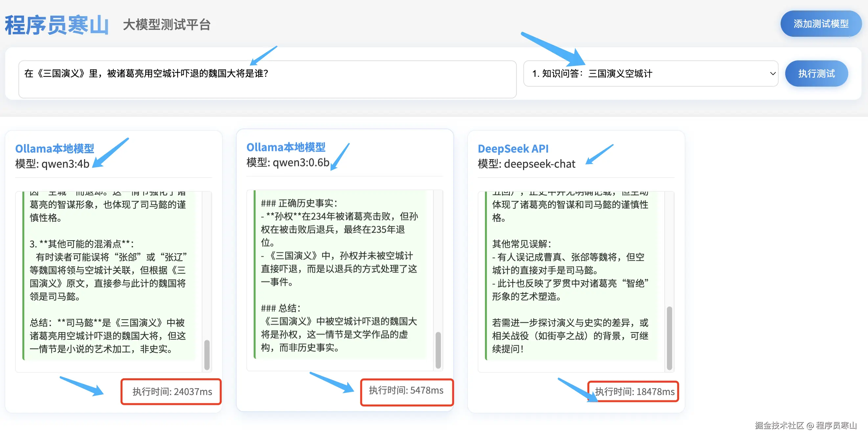Click the qwen3:4b response text area
868x441 pixels.
coord(108,276)
